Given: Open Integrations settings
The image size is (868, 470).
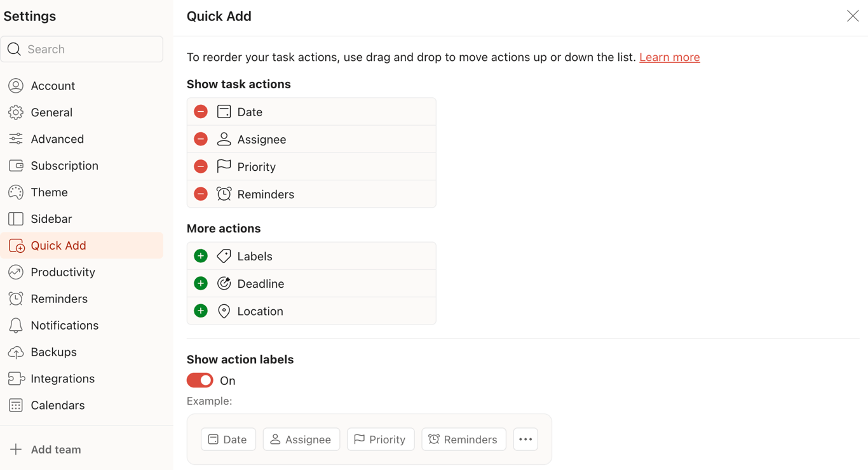Looking at the screenshot, I should pos(62,379).
